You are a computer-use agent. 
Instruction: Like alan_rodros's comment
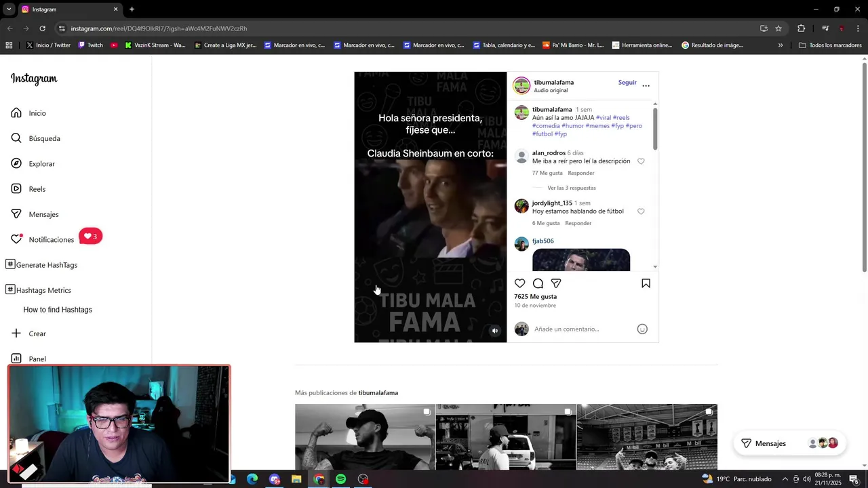641,161
